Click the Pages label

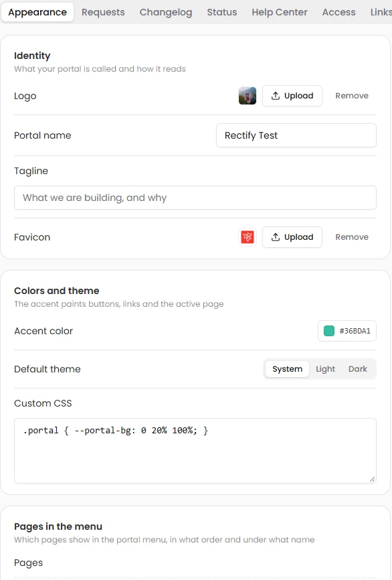[29, 563]
